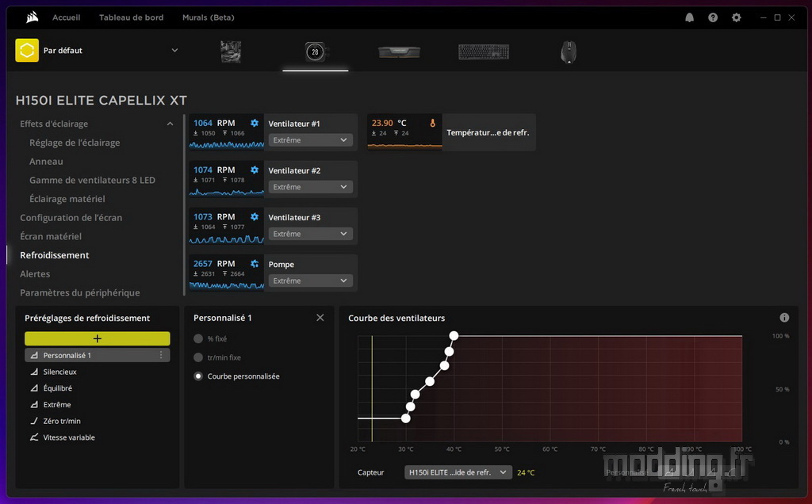Click the topmost fan curve point
The height and width of the screenshot is (504, 812).
[x=454, y=336]
